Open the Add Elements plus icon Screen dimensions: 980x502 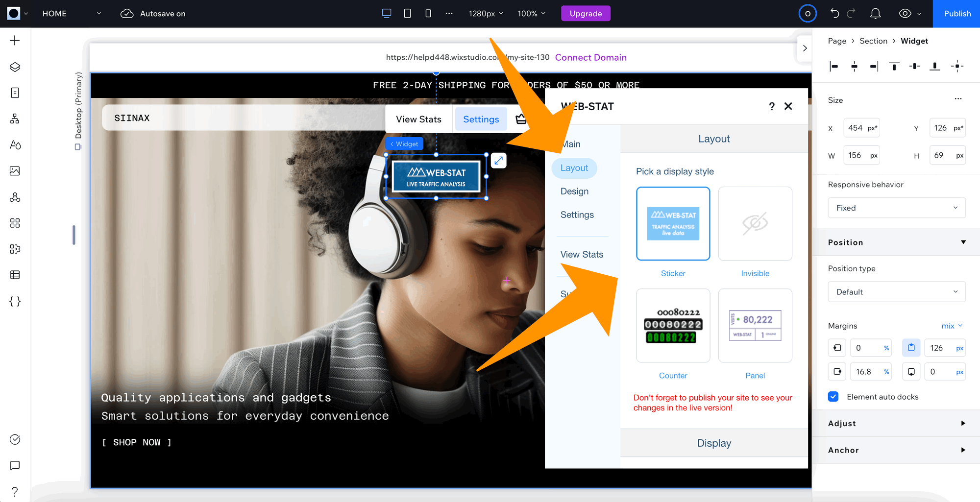point(15,41)
